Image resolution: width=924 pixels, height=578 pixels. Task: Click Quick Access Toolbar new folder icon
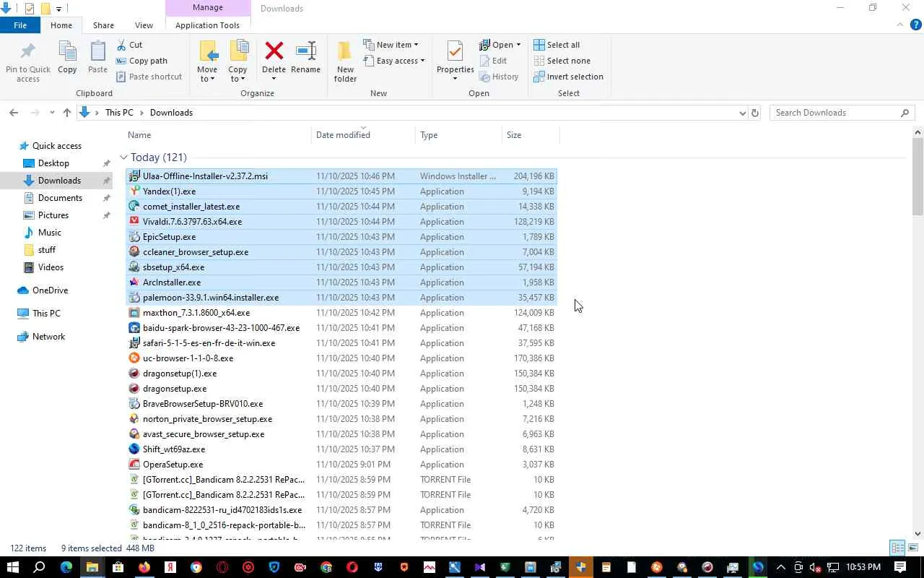tap(45, 9)
